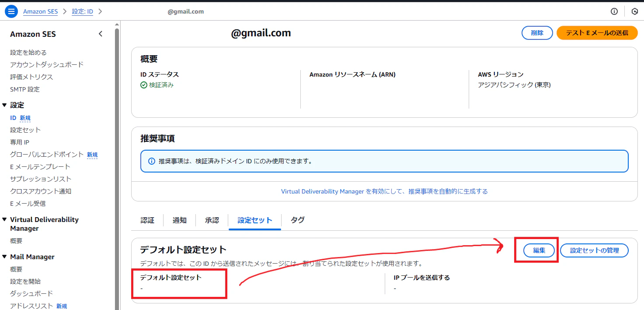
Task: Click the hexagon icon in top corner
Action: [x=635, y=11]
